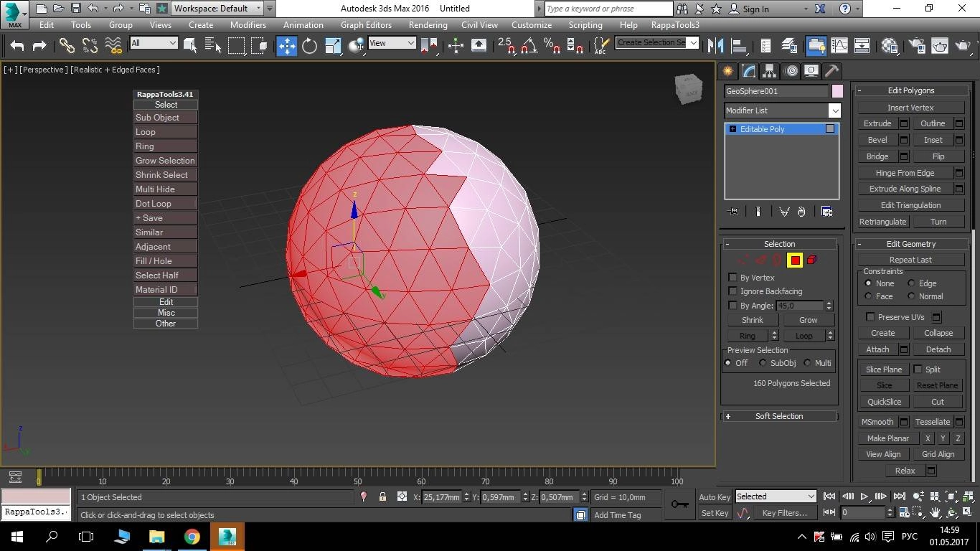Open the Scripting menu

pos(585,24)
